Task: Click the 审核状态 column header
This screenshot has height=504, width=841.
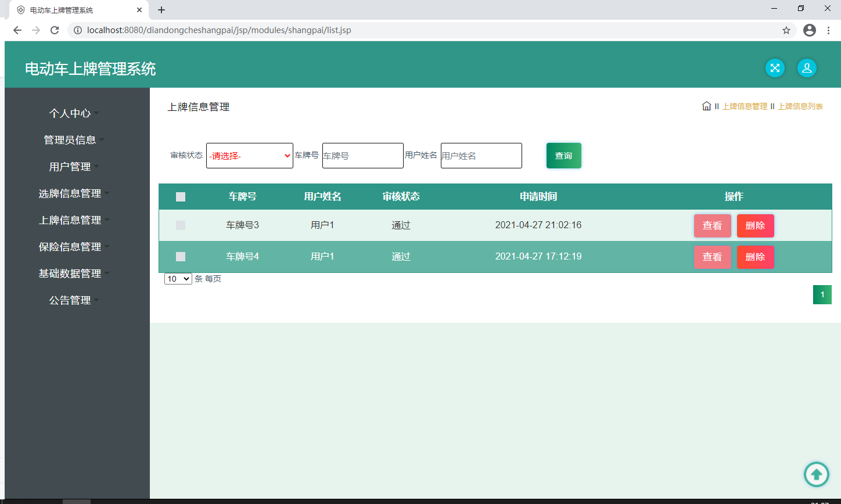Action: 401,197
